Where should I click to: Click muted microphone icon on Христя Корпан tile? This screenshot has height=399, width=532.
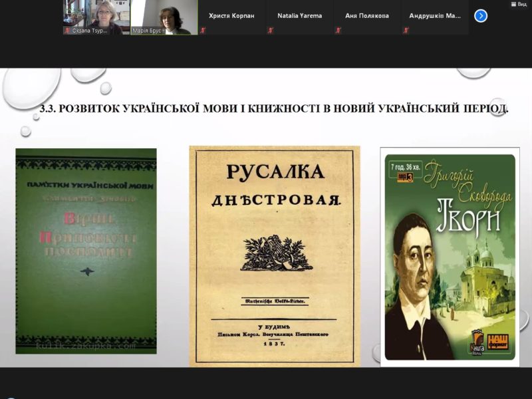click(203, 31)
